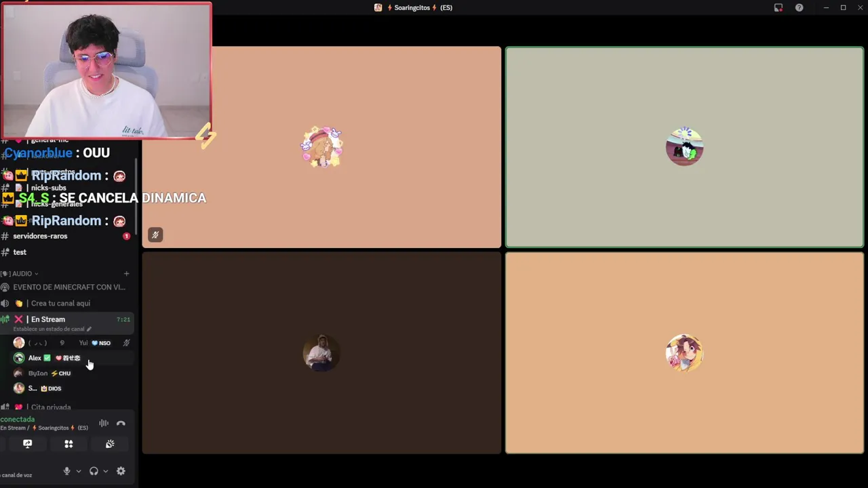Click the share screen icon

pyautogui.click(x=27, y=444)
